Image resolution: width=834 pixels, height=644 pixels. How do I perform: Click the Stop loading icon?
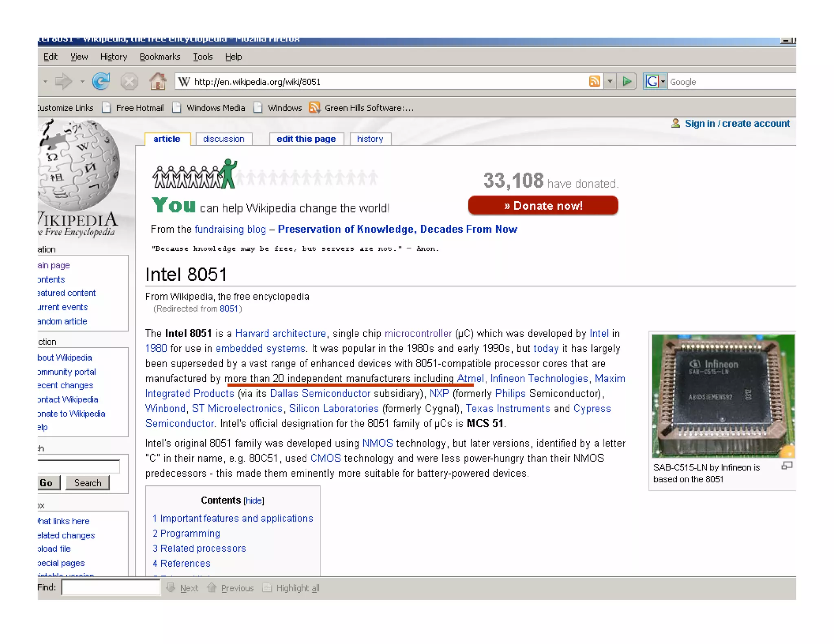pyautogui.click(x=129, y=81)
